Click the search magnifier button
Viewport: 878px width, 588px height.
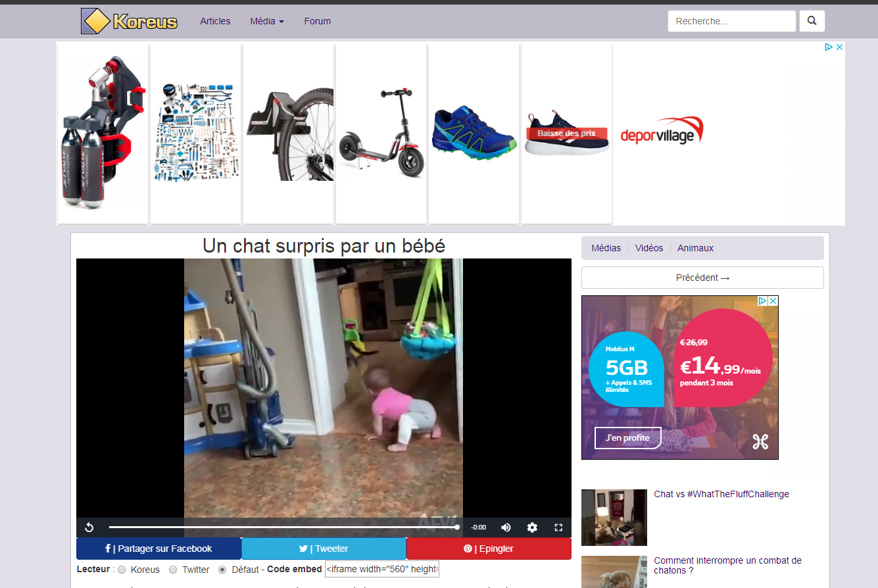[x=812, y=21]
